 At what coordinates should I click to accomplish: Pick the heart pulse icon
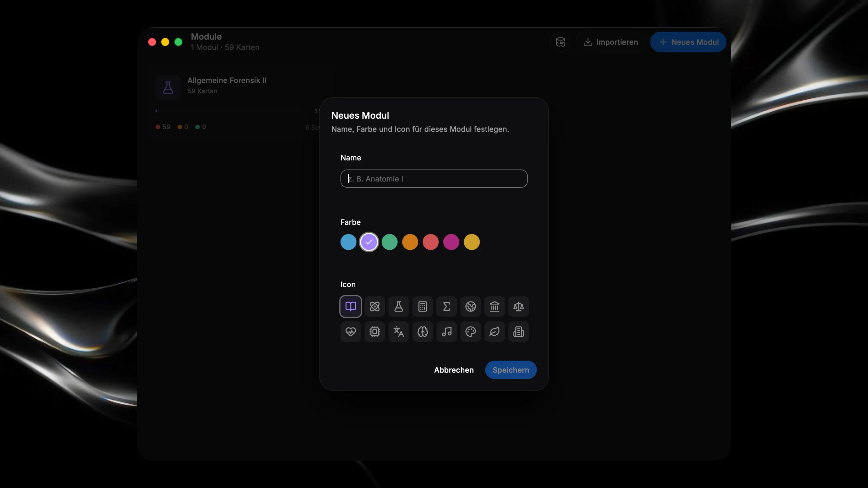350,332
